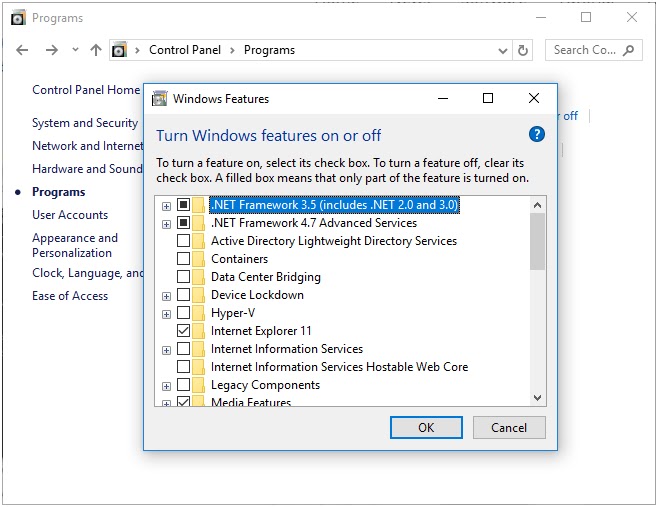The height and width of the screenshot is (507, 658).
Task: Click the address bar Control Panel icon
Action: click(x=119, y=50)
